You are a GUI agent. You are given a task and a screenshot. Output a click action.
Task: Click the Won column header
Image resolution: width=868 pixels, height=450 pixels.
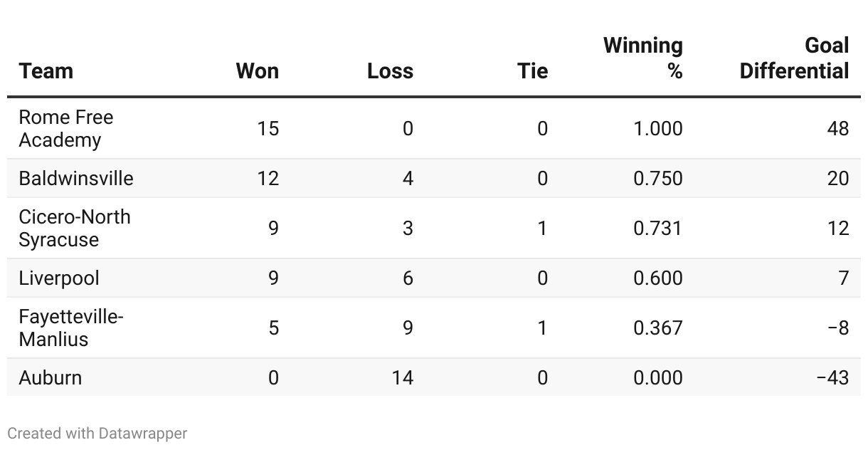[257, 71]
